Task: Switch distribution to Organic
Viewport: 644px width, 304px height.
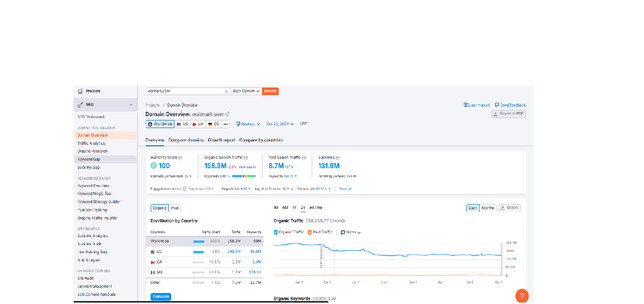Action: pos(160,208)
